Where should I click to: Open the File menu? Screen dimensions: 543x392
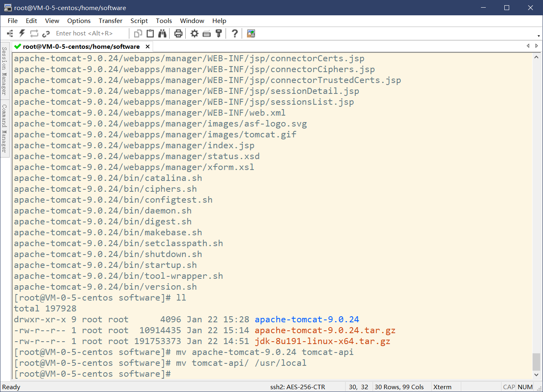(12, 21)
